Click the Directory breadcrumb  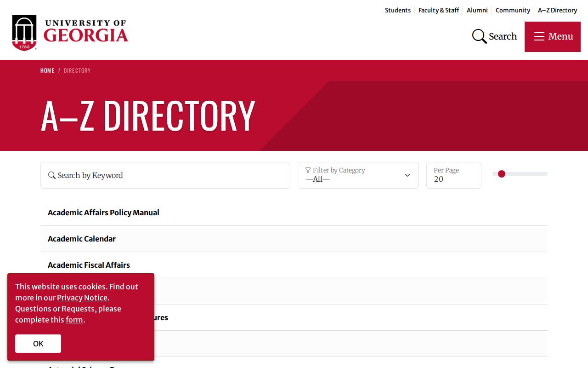click(77, 70)
